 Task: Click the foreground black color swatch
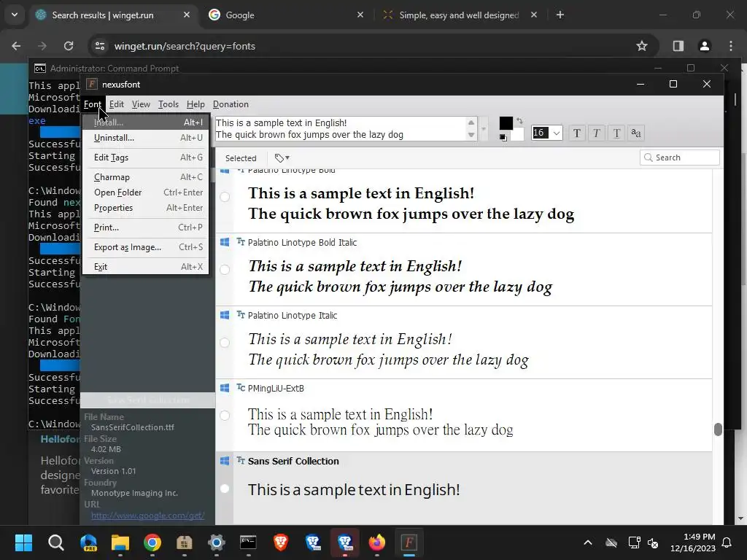pyautogui.click(x=506, y=123)
